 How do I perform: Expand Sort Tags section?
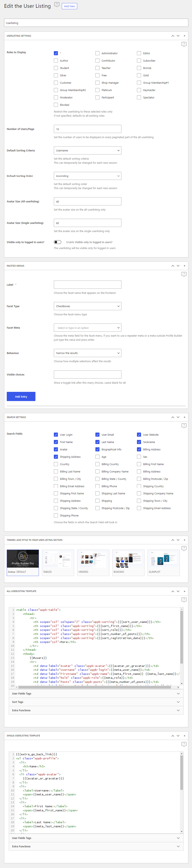click(96, 702)
